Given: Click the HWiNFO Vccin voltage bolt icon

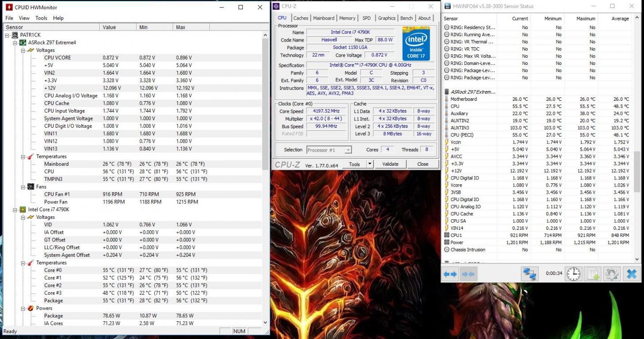Looking at the screenshot, I should click(446, 142).
